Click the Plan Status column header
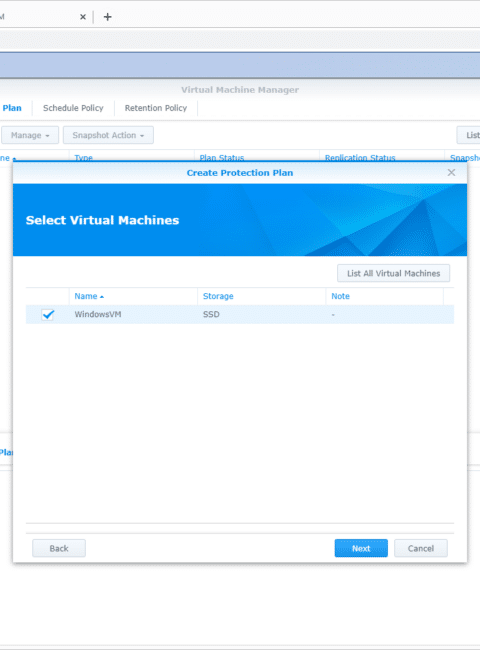480x650 pixels. coord(222,158)
